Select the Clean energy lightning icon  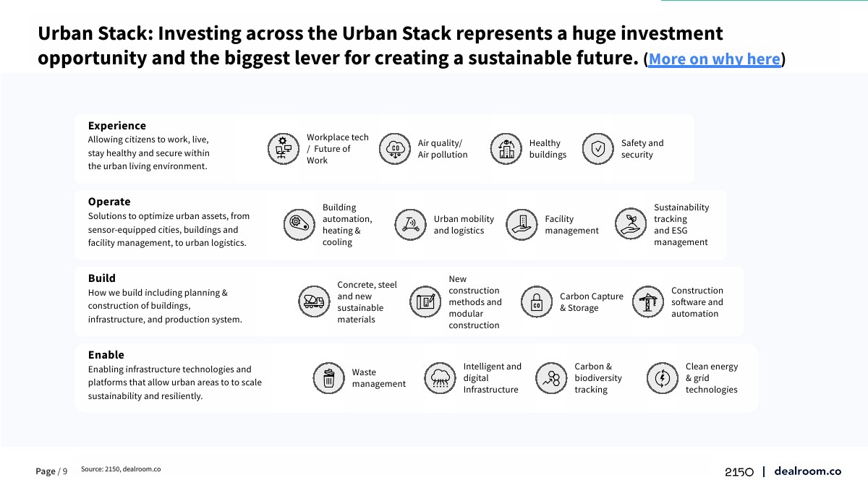coord(662,378)
